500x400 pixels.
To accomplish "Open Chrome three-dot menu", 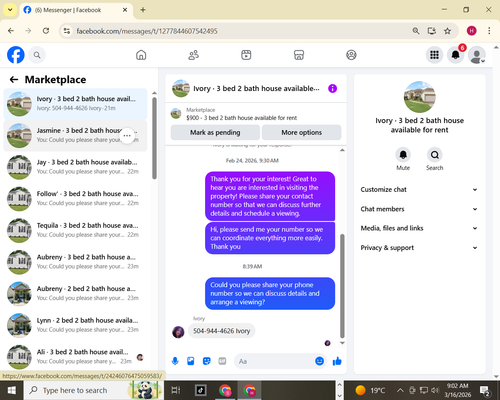I will (489, 31).
